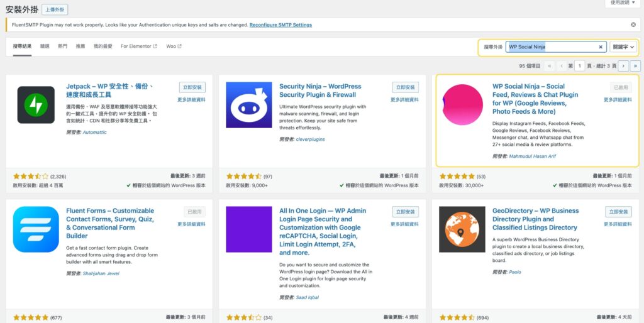Install Jetpack with 立即安裝
644x323 pixels.
click(192, 87)
